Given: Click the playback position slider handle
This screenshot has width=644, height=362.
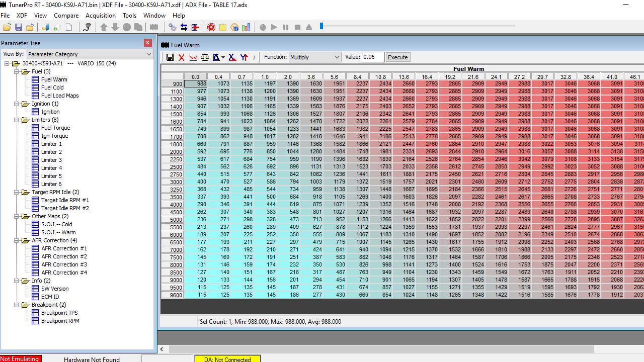Looking at the screenshot, I should click(321, 26).
